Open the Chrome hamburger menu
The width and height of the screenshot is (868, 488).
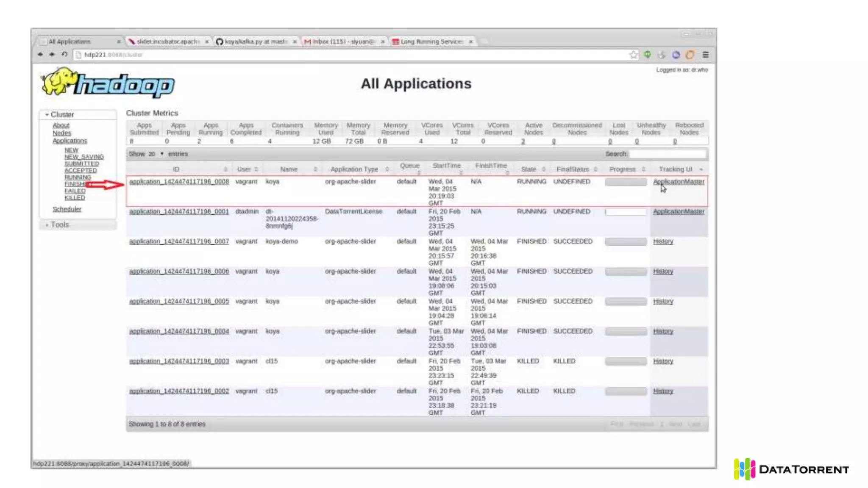[x=705, y=55]
